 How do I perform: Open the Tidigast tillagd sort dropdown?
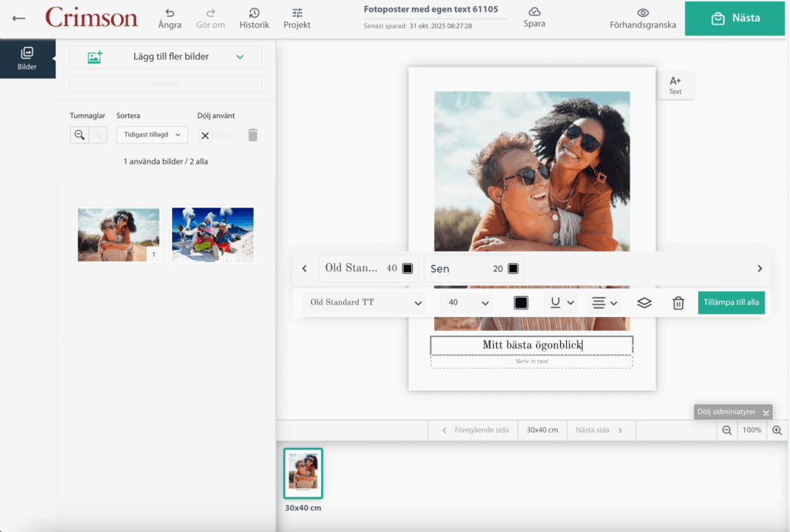tap(152, 135)
